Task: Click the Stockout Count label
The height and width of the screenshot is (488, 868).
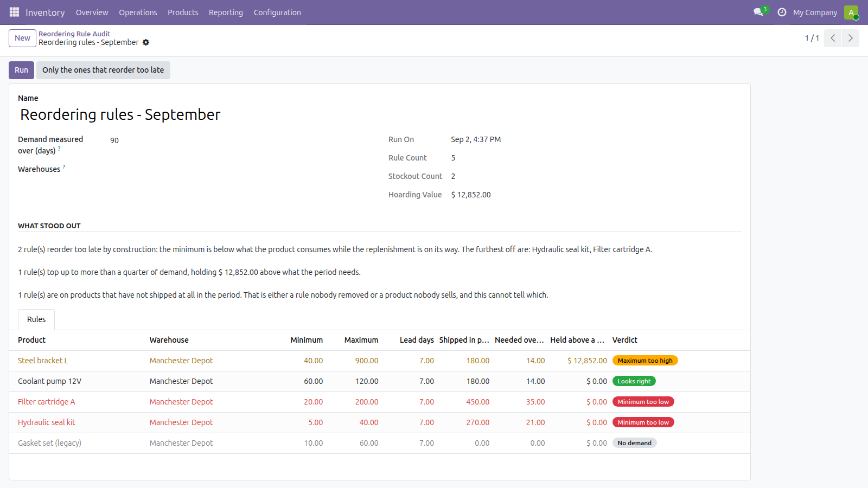Action: pyautogui.click(x=415, y=176)
